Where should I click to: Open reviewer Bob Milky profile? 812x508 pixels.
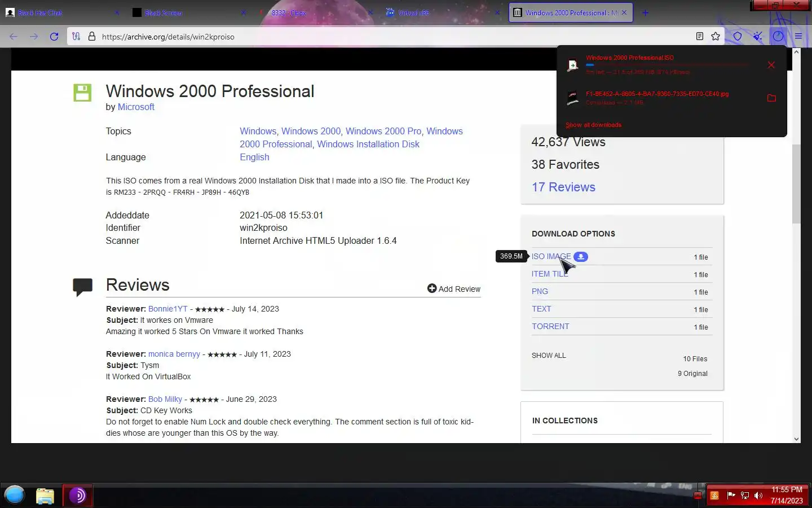[165, 399]
